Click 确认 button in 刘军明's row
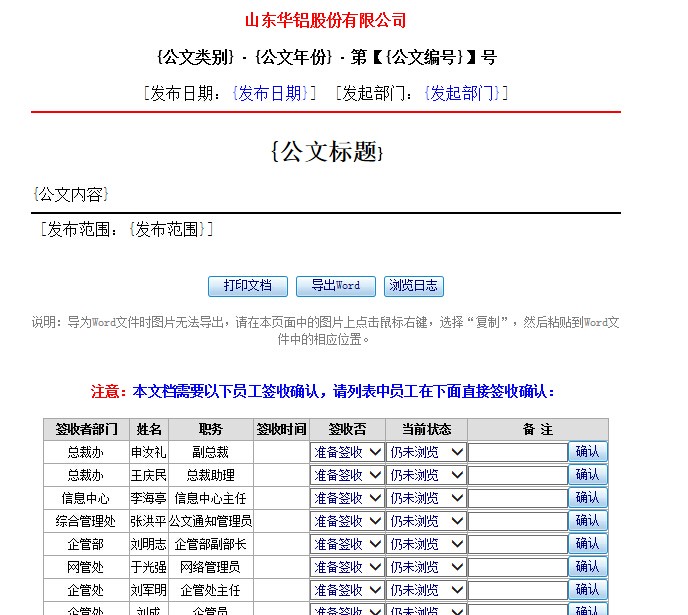The height and width of the screenshot is (615, 688). (587, 590)
